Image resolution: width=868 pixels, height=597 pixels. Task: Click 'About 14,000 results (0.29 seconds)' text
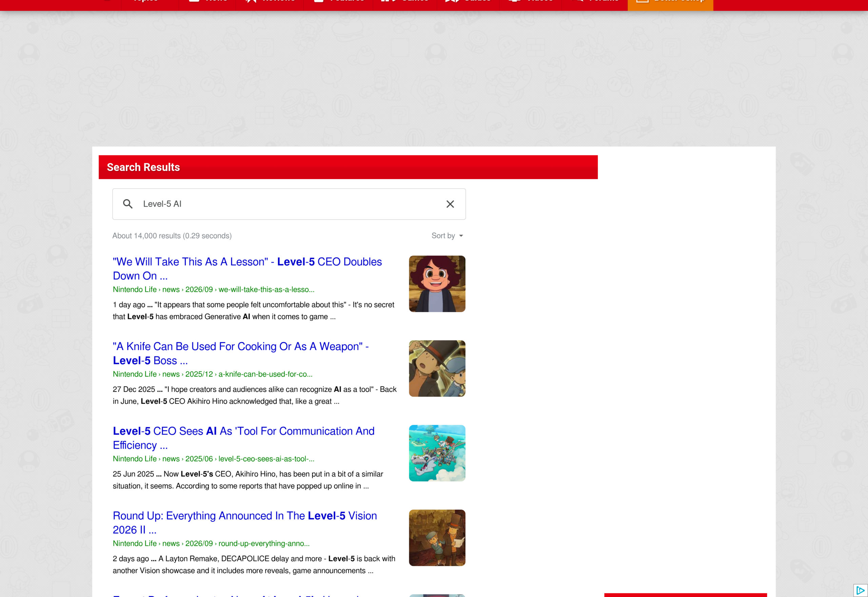coord(172,236)
